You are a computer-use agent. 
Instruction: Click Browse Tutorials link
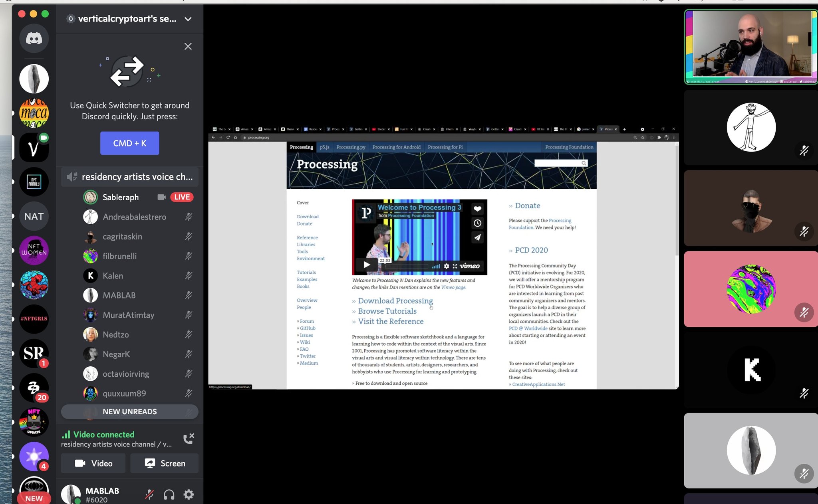tap(387, 311)
